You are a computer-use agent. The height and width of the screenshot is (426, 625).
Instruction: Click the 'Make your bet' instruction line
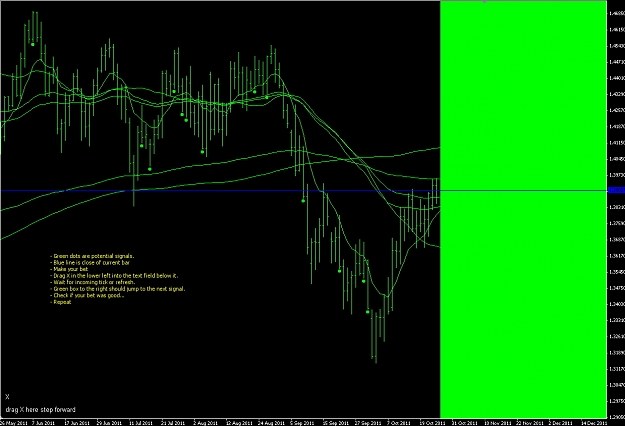69,269
